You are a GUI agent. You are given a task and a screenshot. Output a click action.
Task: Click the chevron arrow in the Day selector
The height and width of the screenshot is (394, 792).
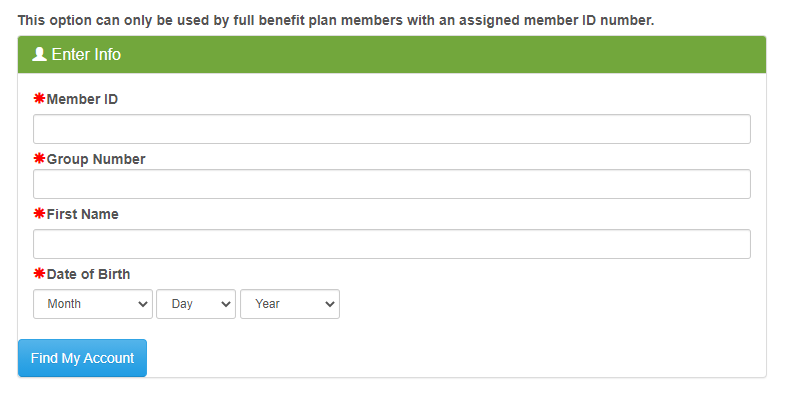click(226, 304)
